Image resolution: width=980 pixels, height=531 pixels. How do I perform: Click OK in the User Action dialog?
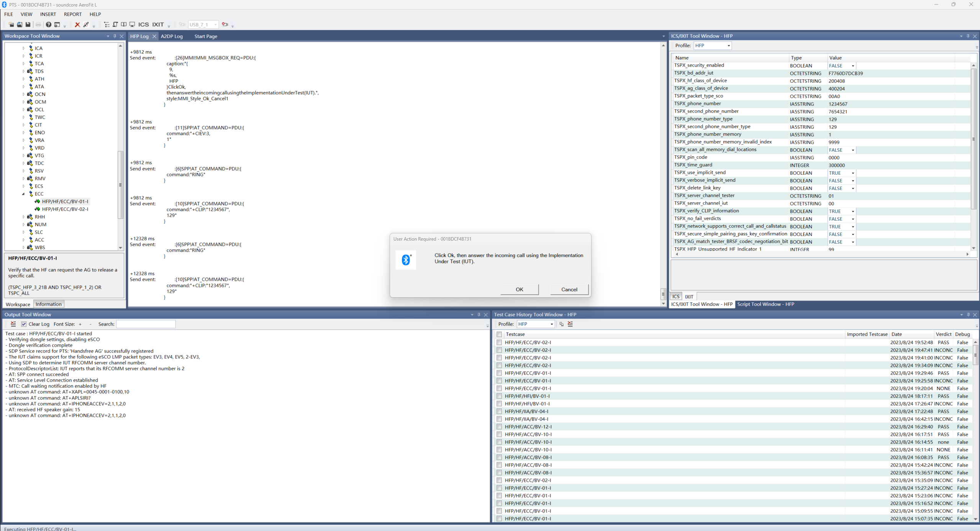[x=519, y=290]
